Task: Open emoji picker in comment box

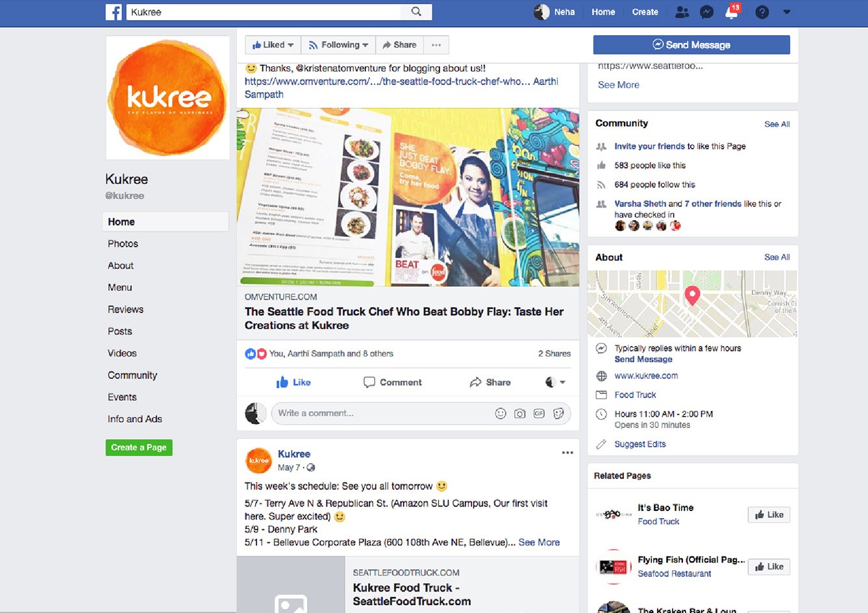Action: tap(501, 414)
